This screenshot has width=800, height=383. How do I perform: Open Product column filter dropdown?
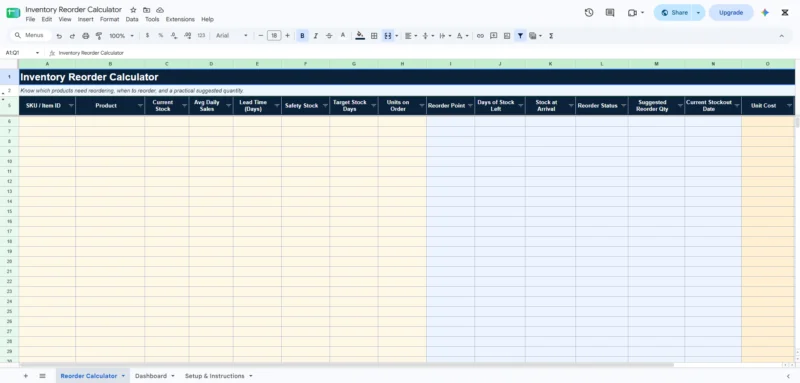click(140, 106)
